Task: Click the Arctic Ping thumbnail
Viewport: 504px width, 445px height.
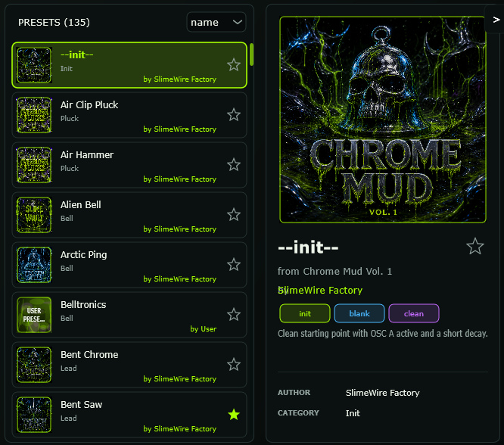Action: pyautogui.click(x=34, y=265)
